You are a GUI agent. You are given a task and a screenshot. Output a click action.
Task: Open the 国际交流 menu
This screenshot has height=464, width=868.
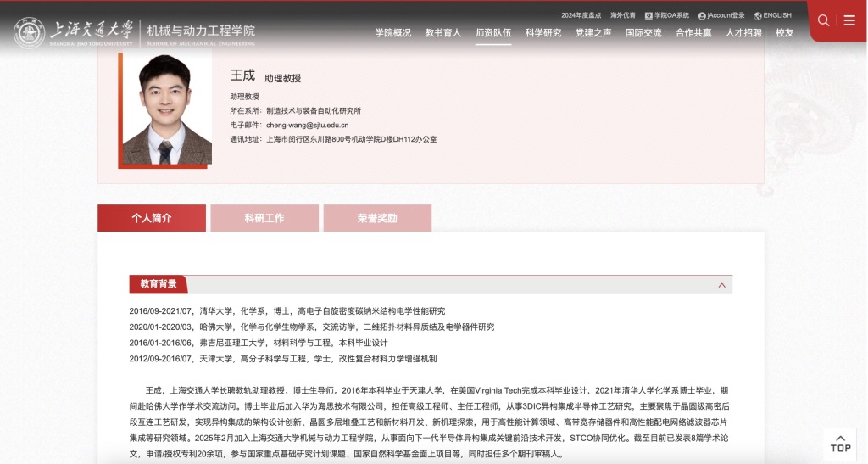click(643, 33)
